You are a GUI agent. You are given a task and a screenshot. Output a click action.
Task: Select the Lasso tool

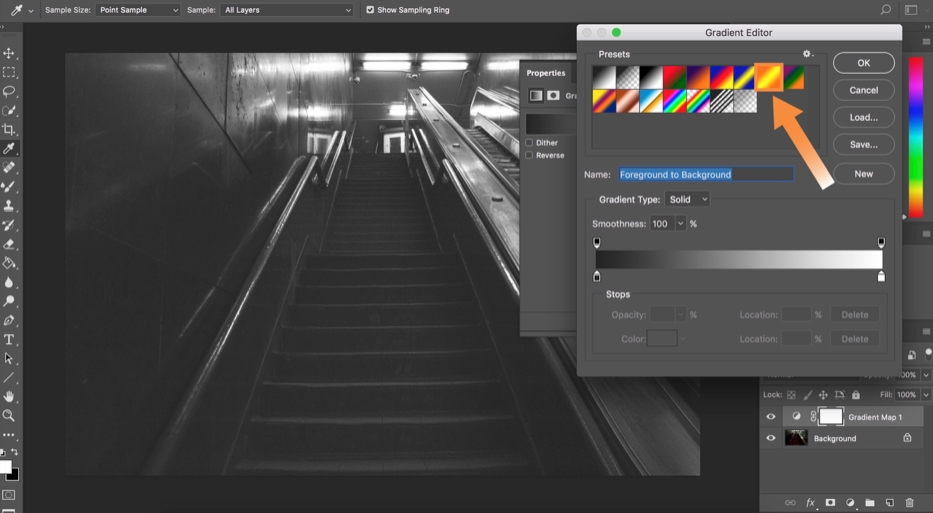click(x=9, y=92)
